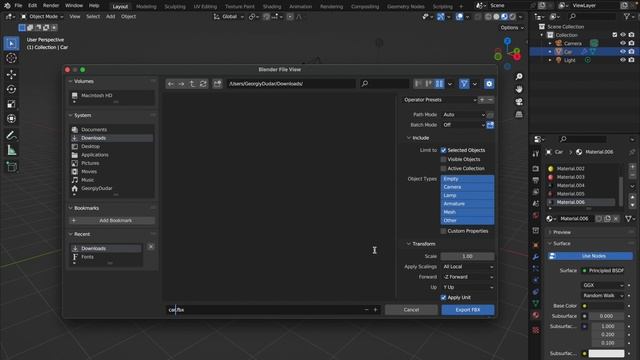Screen dimensions: 640x360
Task: Uncheck Apply Unit checkbox
Action: coord(443,298)
